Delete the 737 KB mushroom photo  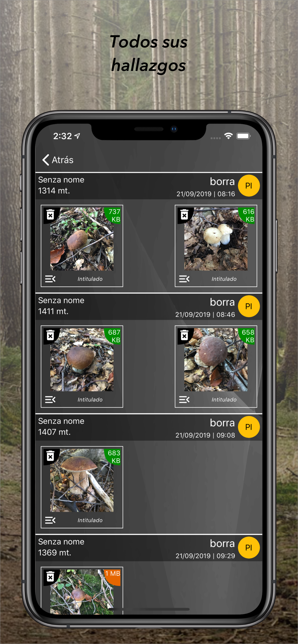pos(50,214)
